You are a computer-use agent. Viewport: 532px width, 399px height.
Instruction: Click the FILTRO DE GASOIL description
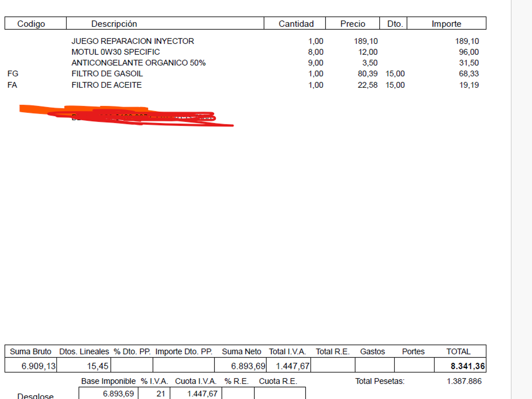(107, 74)
